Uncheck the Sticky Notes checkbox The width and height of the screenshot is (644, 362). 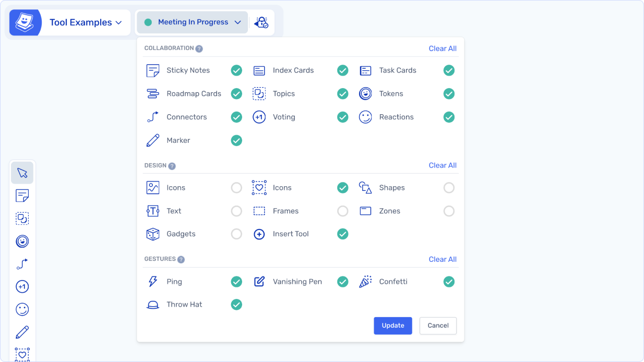click(x=236, y=70)
